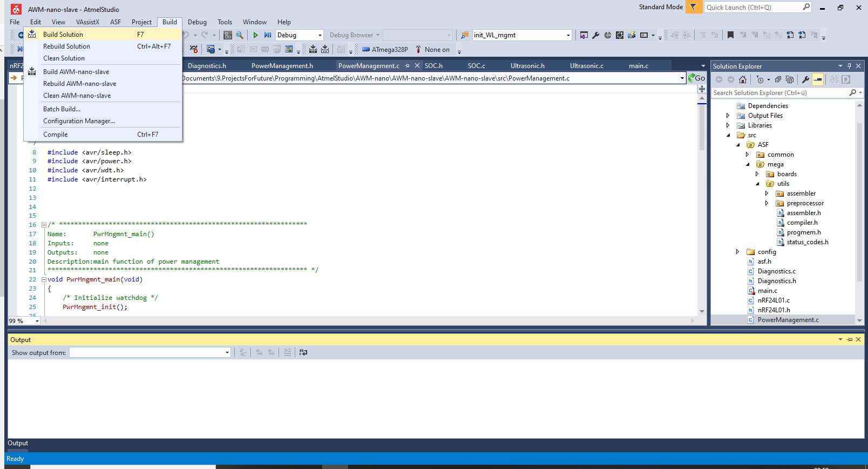
Task: Choose Rebuild Solution from Build menu
Action: [103, 46]
